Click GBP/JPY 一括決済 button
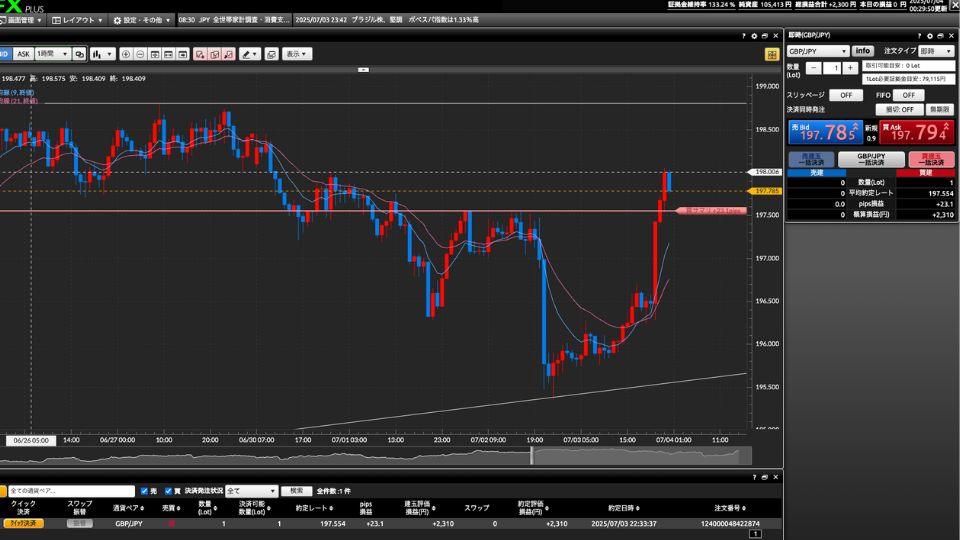The width and height of the screenshot is (960, 540). tap(871, 159)
